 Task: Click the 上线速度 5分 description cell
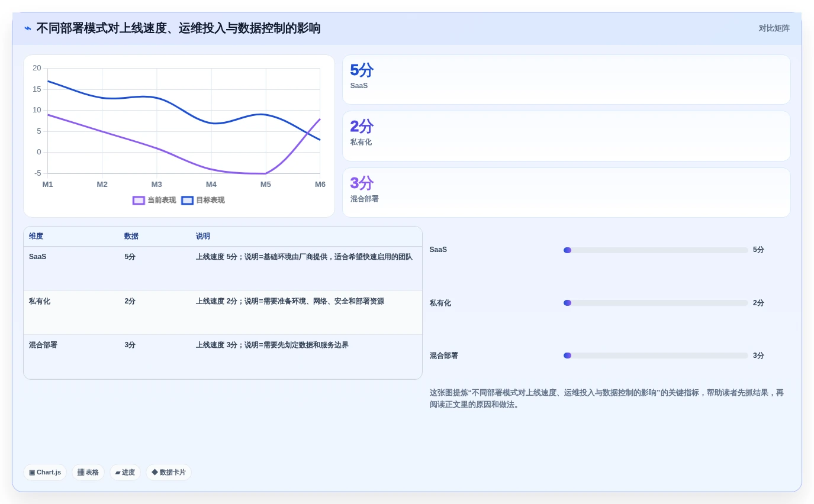(304, 257)
